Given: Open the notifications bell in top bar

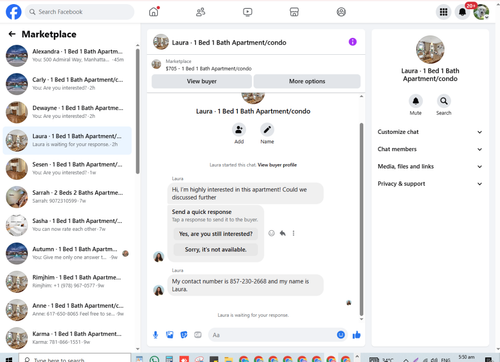Looking at the screenshot, I should pyautogui.click(x=462, y=12).
